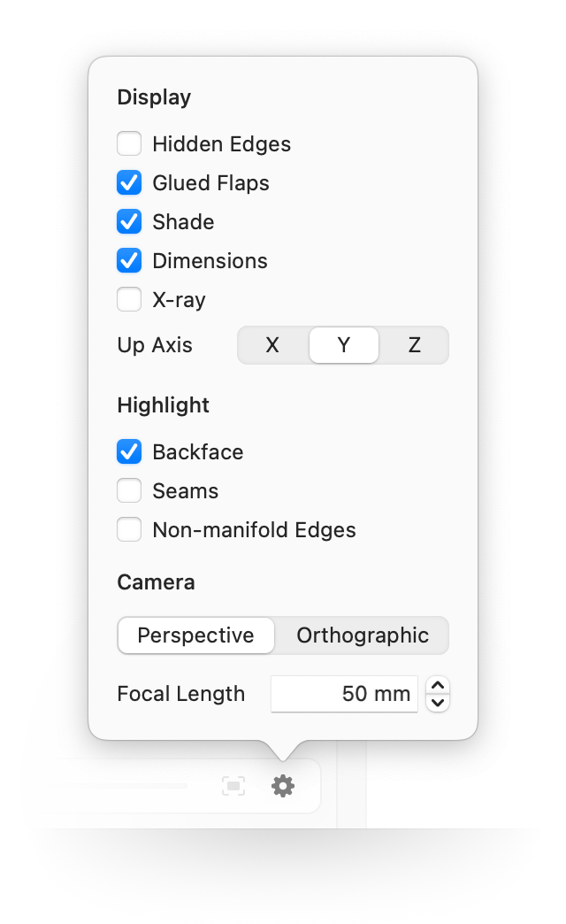Uncheck the Glued Flaps option
The image size is (566, 924).
129,183
